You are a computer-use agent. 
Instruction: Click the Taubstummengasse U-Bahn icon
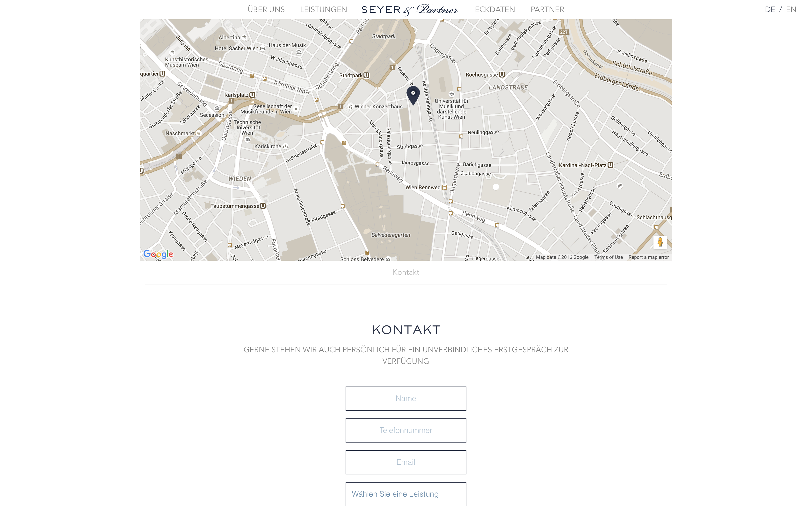pos(263,206)
